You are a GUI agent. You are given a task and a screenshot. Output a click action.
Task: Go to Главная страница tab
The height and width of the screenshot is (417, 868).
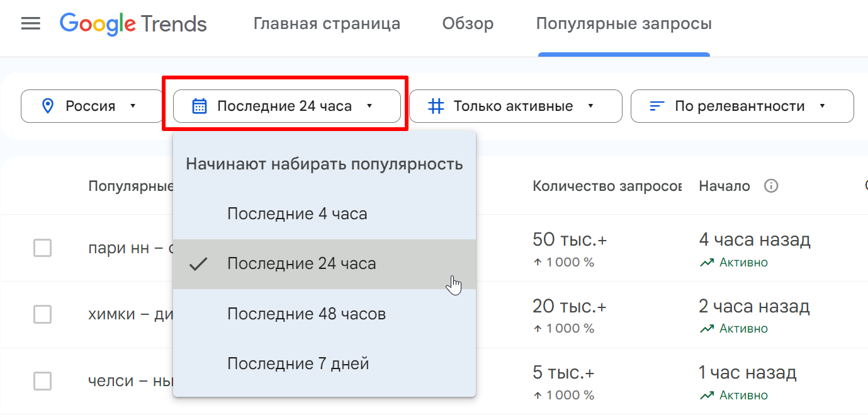click(x=327, y=24)
